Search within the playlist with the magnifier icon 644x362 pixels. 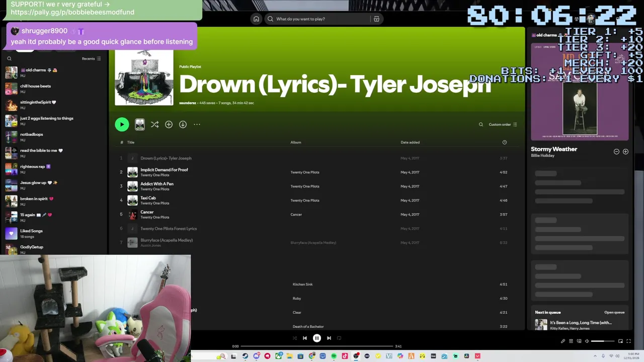(x=480, y=125)
